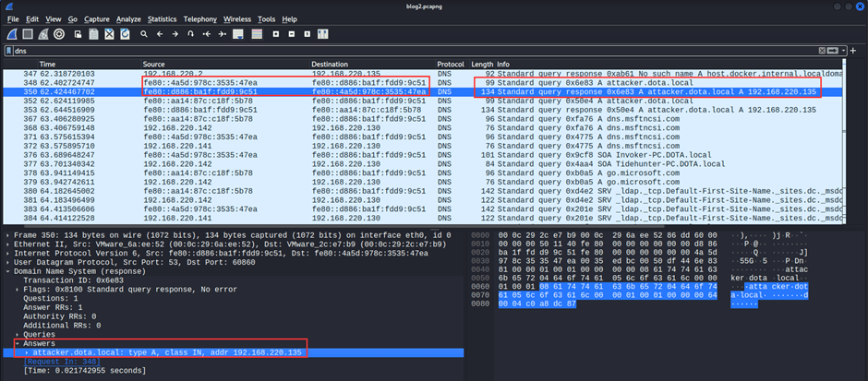The image size is (868, 381).
Task: Toggle packet list coloring rules
Action: 257,34
